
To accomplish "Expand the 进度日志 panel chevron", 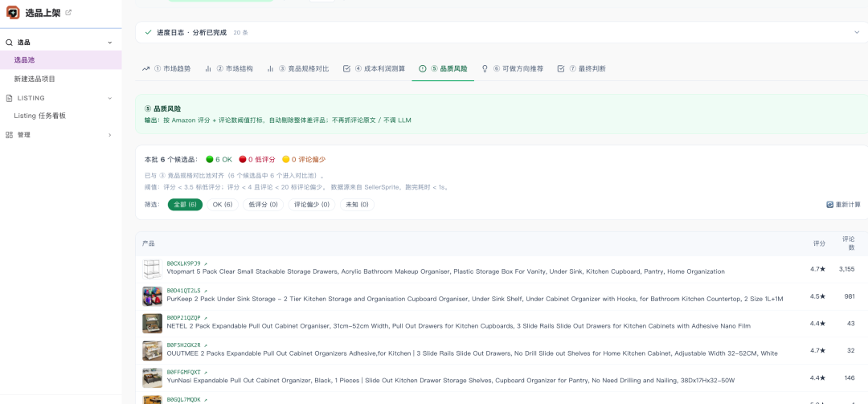I will coord(857,32).
